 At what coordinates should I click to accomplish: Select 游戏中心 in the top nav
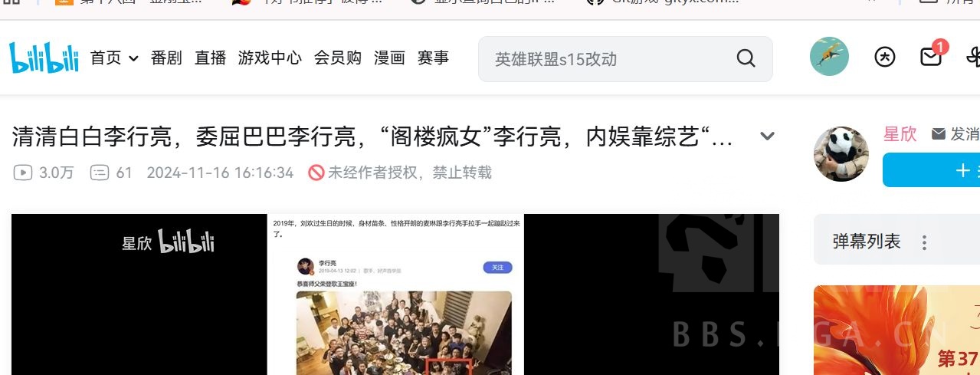pyautogui.click(x=270, y=58)
